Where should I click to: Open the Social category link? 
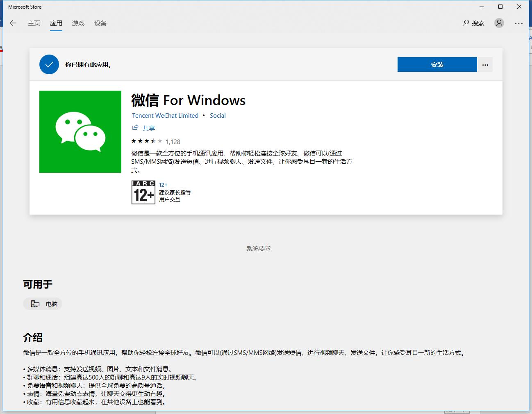[218, 115]
